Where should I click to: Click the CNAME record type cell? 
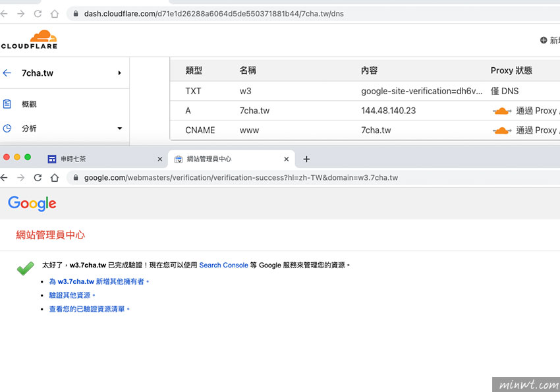tap(200, 130)
